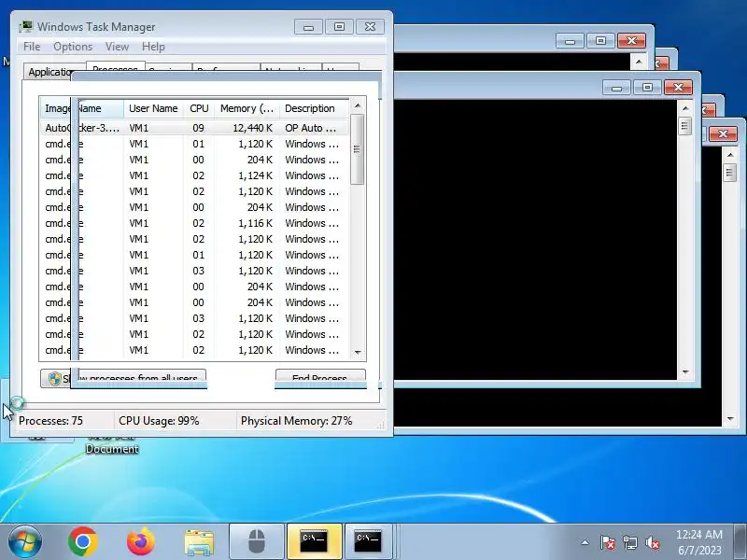Image resolution: width=747 pixels, height=560 pixels.
Task: Open the View menu in Task Manager
Action: click(x=118, y=47)
